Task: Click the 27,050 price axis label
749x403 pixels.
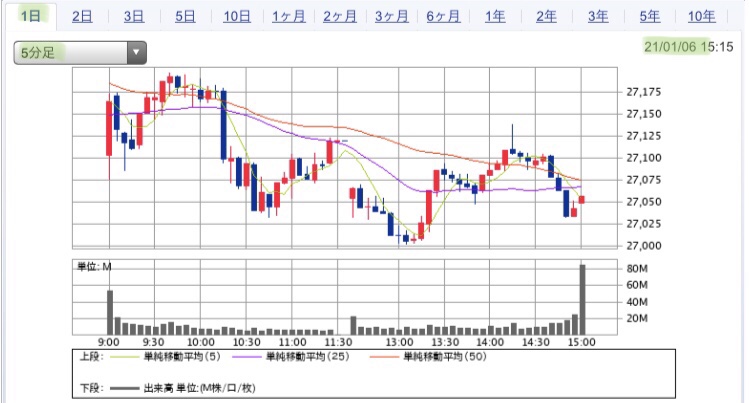Action: pyautogui.click(x=644, y=202)
